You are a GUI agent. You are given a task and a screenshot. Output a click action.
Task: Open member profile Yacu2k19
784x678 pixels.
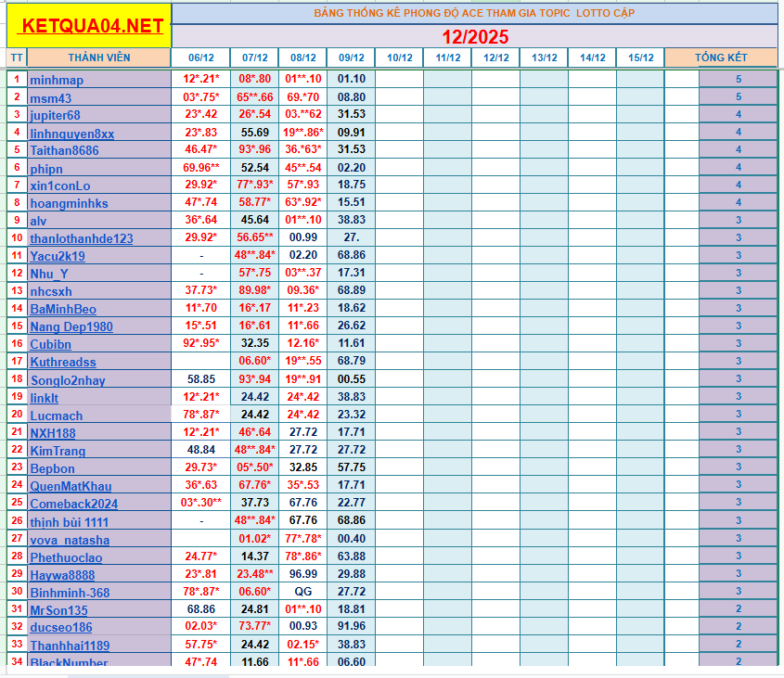click(58, 256)
